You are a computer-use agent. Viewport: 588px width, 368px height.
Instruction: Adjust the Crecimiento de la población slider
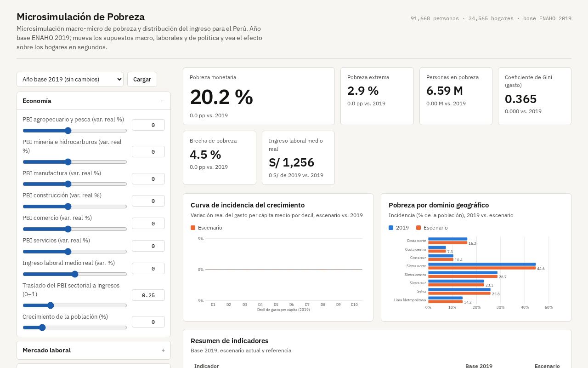(75, 328)
